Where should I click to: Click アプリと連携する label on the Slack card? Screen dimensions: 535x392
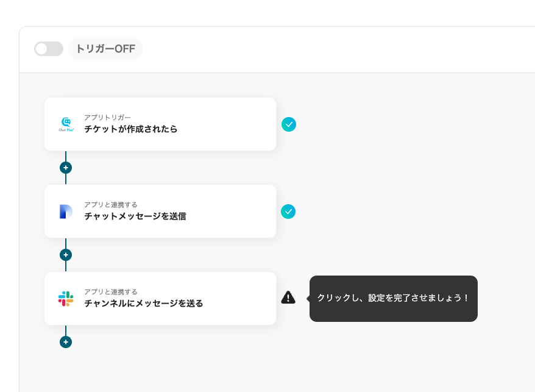pyautogui.click(x=111, y=291)
